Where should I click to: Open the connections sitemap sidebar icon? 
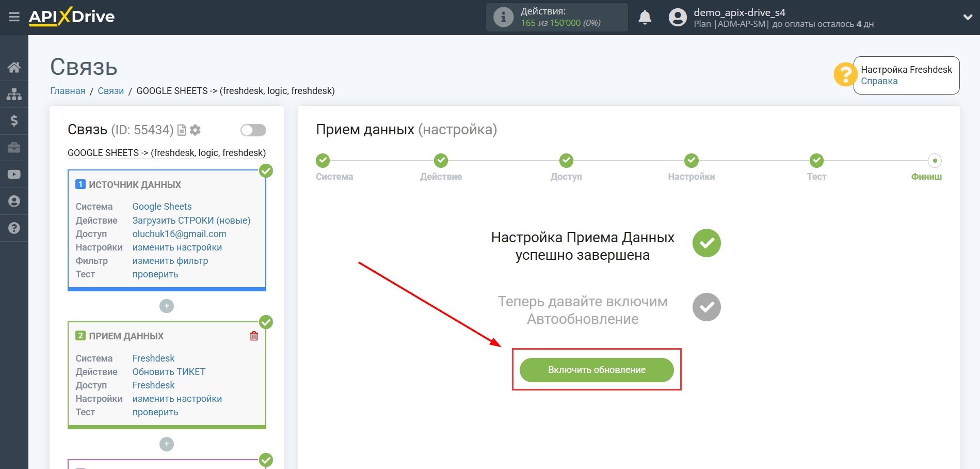14,94
